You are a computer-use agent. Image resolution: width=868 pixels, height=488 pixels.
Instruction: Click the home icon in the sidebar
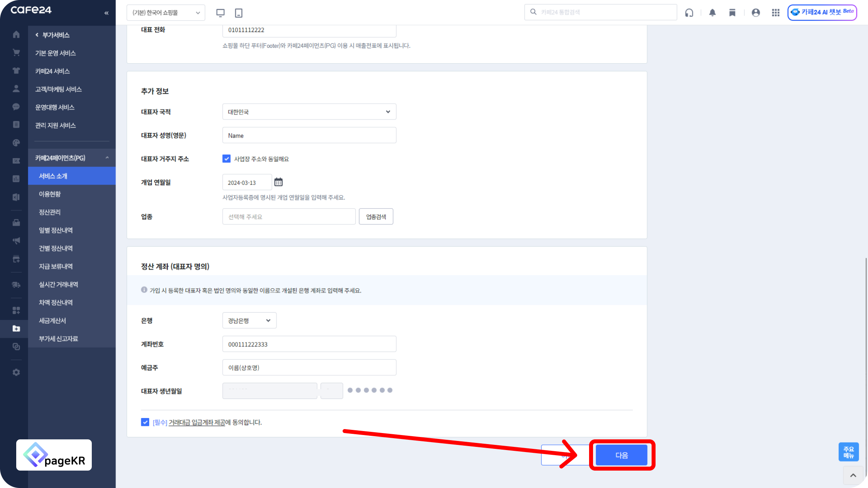pos(16,35)
